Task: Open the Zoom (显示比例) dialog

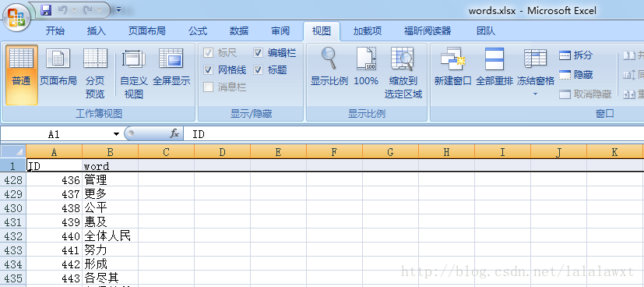Action: [329, 67]
